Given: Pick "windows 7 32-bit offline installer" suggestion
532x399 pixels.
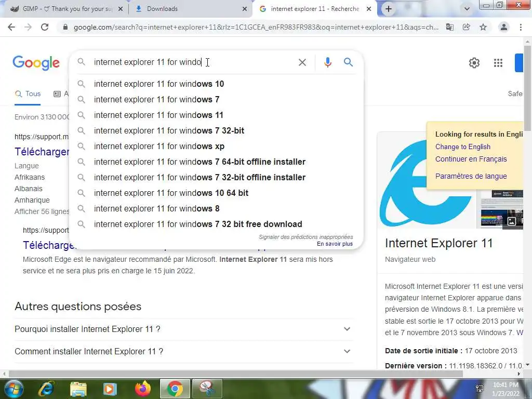Looking at the screenshot, I should click(x=217, y=178).
